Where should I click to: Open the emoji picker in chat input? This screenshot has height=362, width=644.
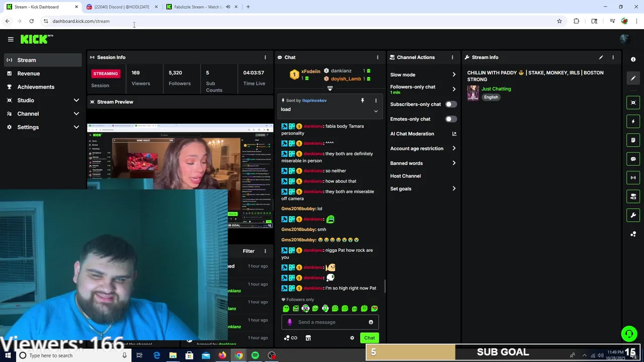(371, 322)
